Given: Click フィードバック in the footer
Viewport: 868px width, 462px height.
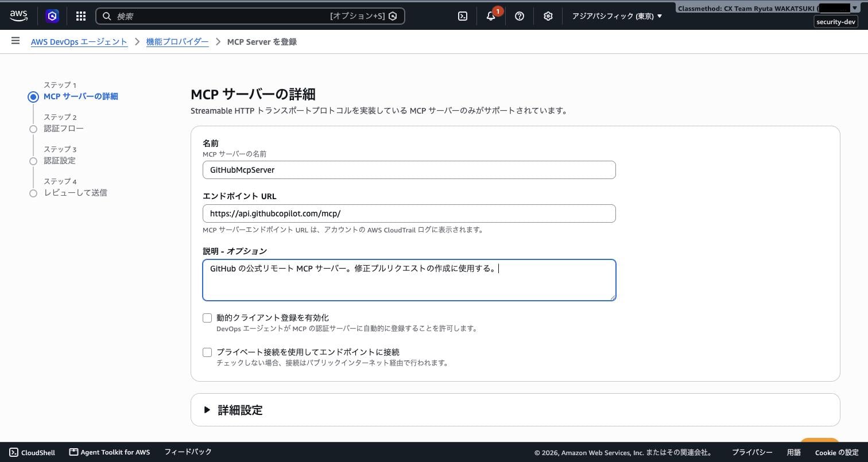Looking at the screenshot, I should tap(188, 452).
